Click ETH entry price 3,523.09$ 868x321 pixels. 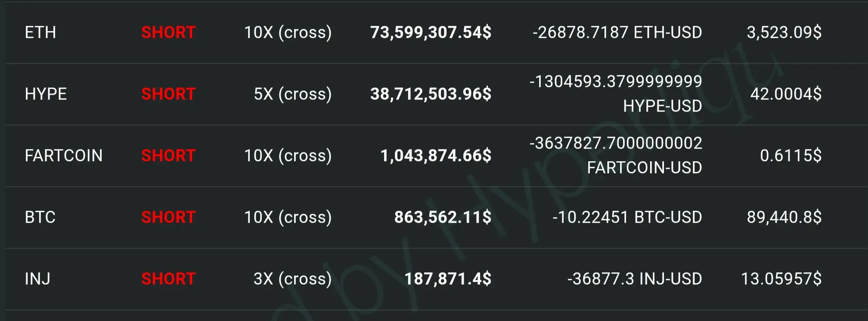[784, 32]
